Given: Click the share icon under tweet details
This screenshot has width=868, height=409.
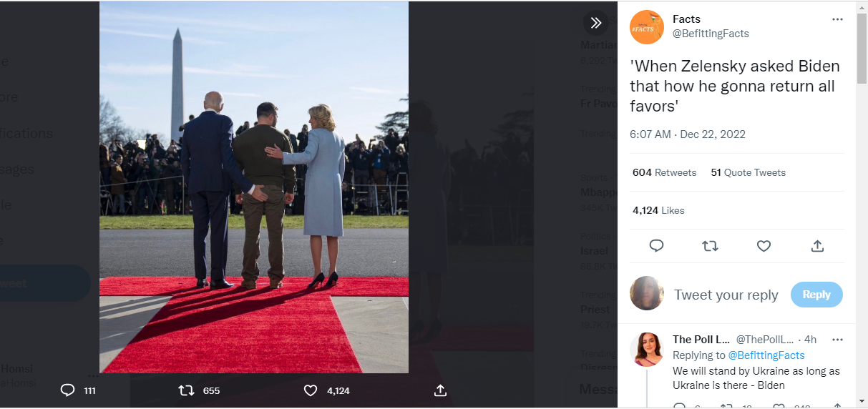Looking at the screenshot, I should coord(817,246).
